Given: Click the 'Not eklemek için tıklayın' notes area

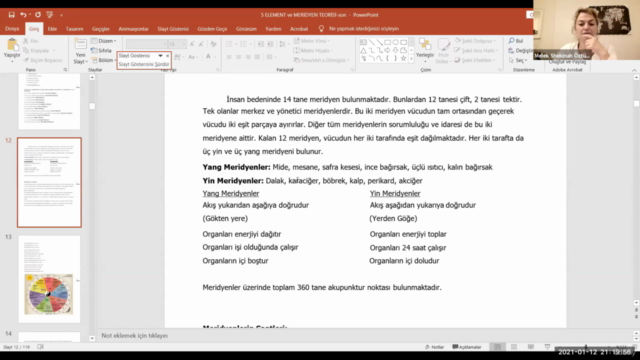Looking at the screenshot, I should click(135, 336).
